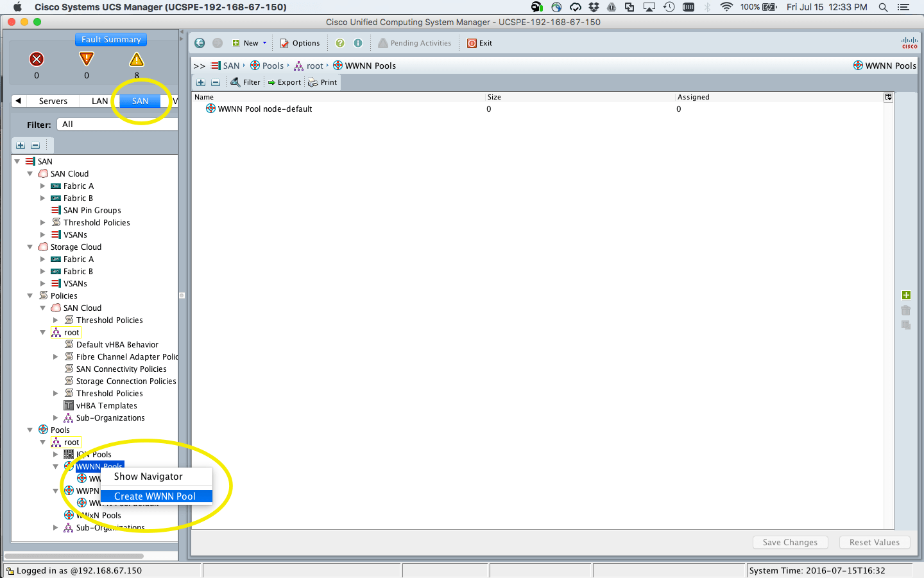Select WWNN Pool node-default table row
924x578 pixels.
264,109
